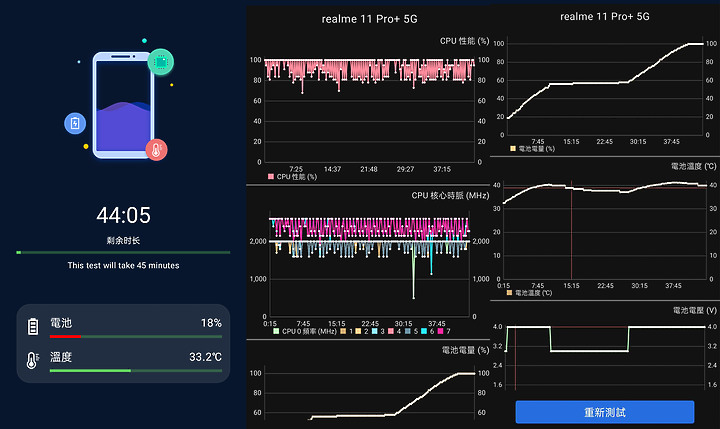Click 'This test will take 45 minutes' text
The height and width of the screenshot is (429, 720).
124,265
